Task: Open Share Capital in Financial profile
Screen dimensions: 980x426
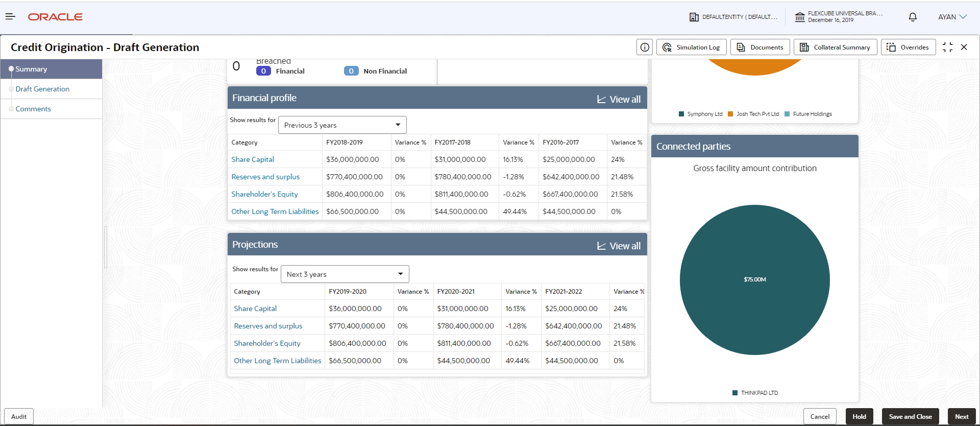Action: [253, 159]
